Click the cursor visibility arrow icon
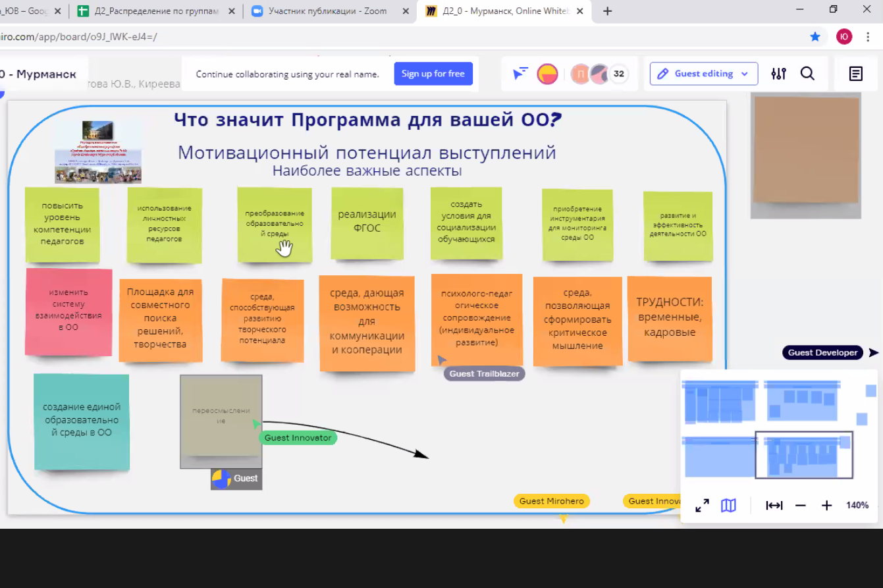The image size is (883, 588). pyautogui.click(x=520, y=74)
